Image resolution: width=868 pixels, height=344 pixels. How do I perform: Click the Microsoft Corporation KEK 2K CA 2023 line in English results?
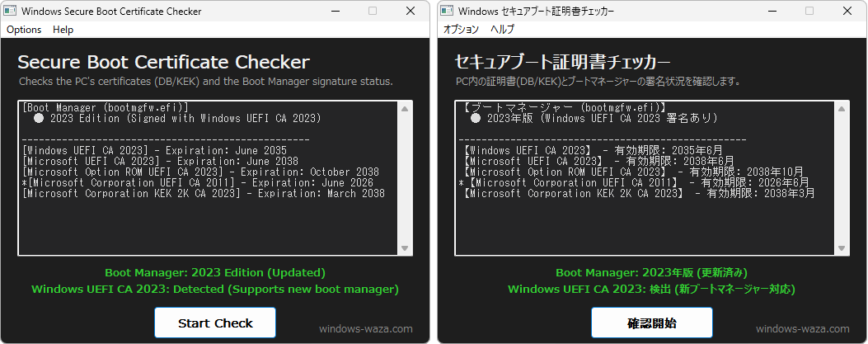(x=204, y=194)
